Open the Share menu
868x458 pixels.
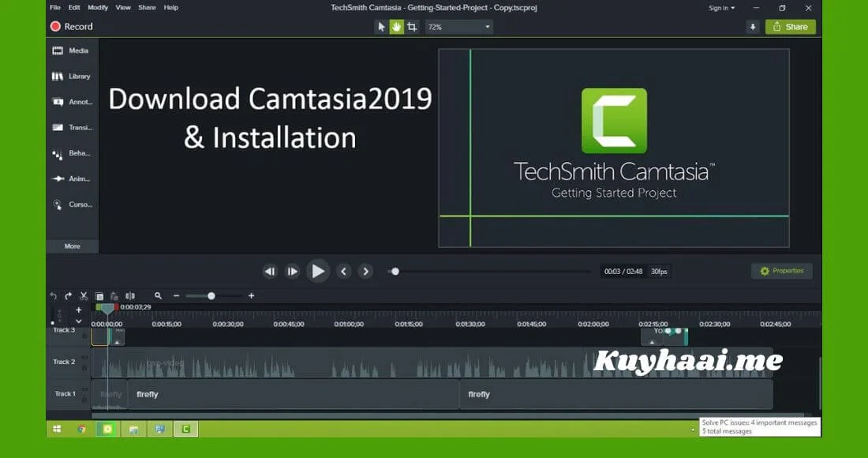[147, 8]
